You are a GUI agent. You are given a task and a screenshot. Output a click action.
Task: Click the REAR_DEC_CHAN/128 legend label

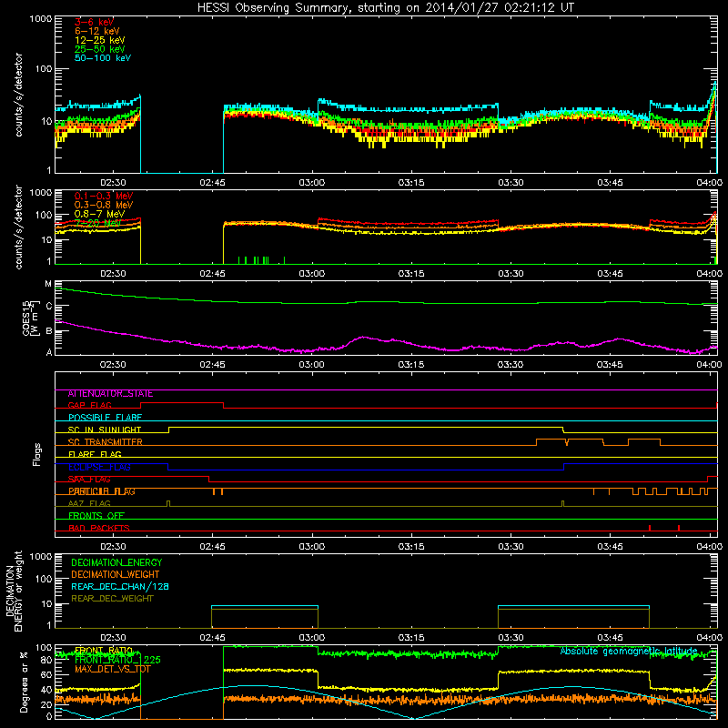[120, 587]
